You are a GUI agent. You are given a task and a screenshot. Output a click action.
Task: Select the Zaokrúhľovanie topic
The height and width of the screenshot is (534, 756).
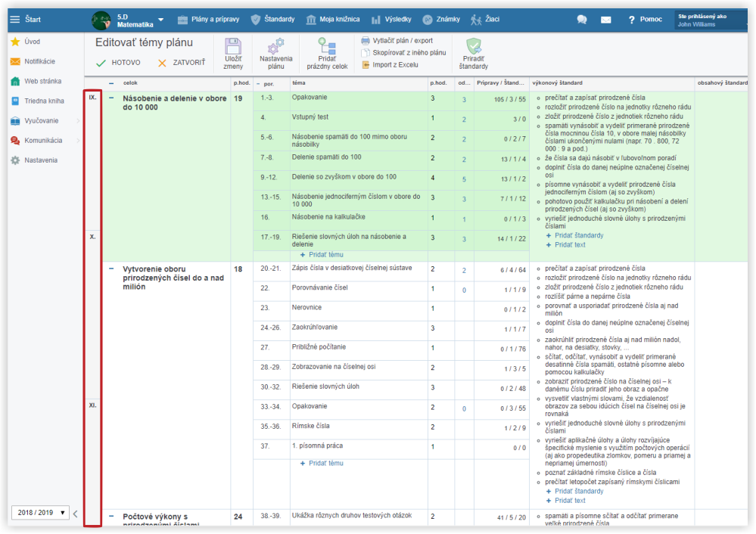tap(314, 328)
